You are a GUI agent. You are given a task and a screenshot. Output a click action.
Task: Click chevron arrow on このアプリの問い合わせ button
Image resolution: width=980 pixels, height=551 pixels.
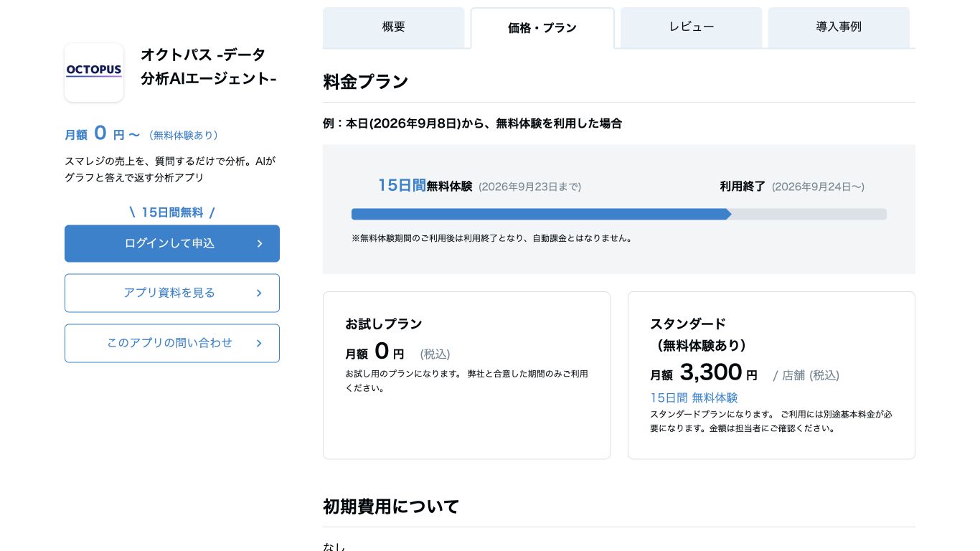pyautogui.click(x=259, y=343)
